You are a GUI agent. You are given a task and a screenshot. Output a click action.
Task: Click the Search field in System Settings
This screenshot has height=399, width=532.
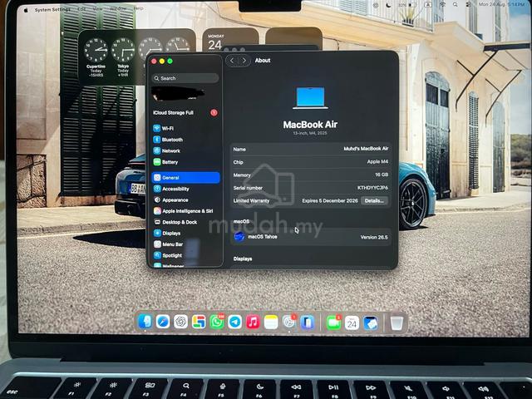pos(185,78)
